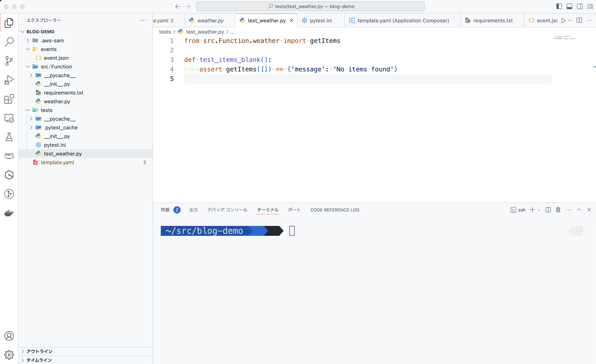The image size is (596, 364).
Task: Open Explorer views and more actions ellipsis
Action: point(143,20)
